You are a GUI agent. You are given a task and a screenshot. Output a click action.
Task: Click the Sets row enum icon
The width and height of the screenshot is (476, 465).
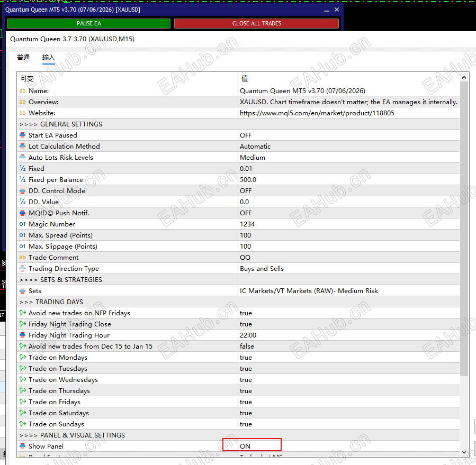tap(22, 290)
